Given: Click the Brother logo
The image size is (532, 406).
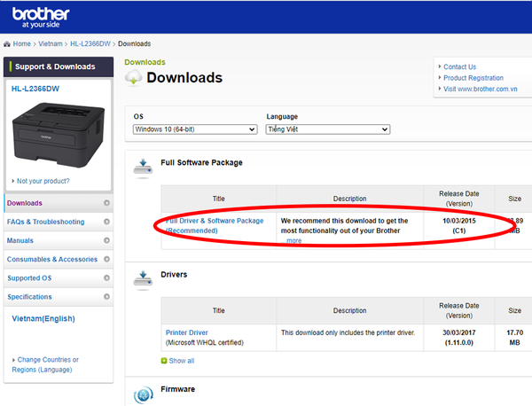Looking at the screenshot, I should tap(41, 18).
